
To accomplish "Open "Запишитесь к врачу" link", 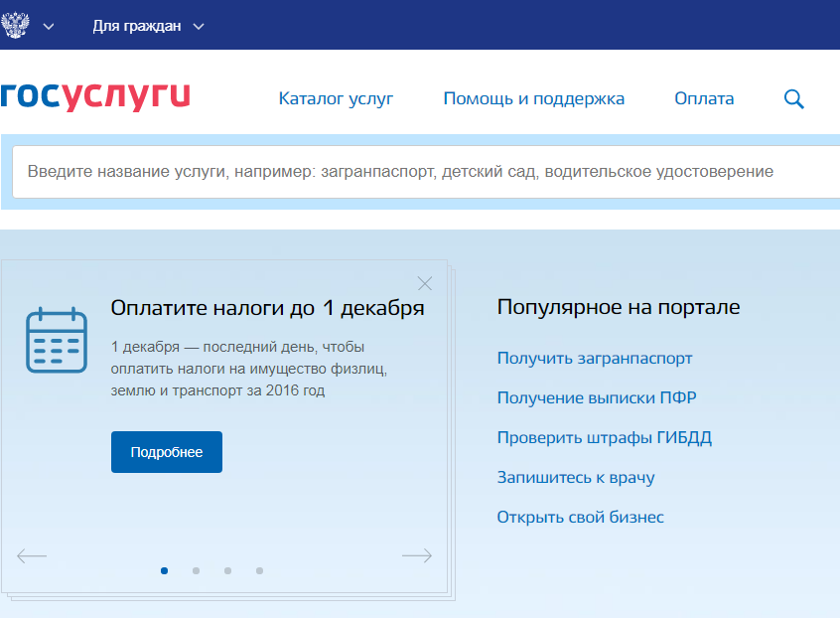I will (576, 477).
